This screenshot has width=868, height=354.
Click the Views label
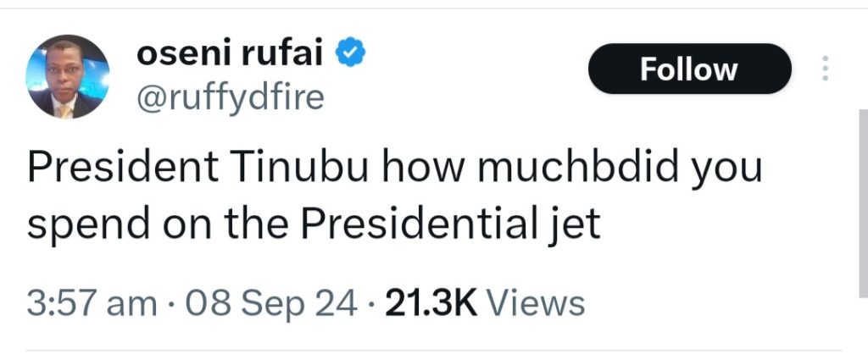537,302
